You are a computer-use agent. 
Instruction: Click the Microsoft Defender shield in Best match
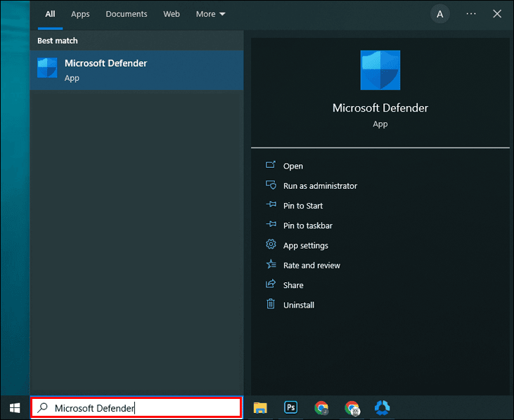(x=47, y=70)
